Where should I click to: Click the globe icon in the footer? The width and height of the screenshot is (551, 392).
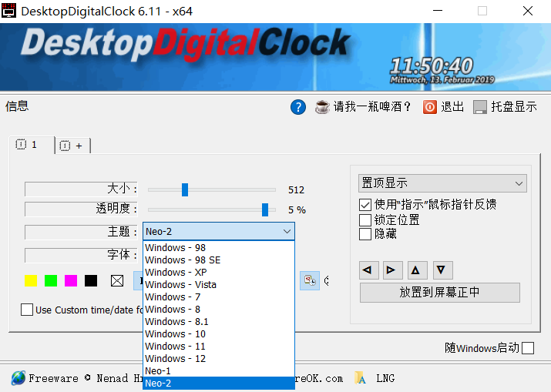18,378
